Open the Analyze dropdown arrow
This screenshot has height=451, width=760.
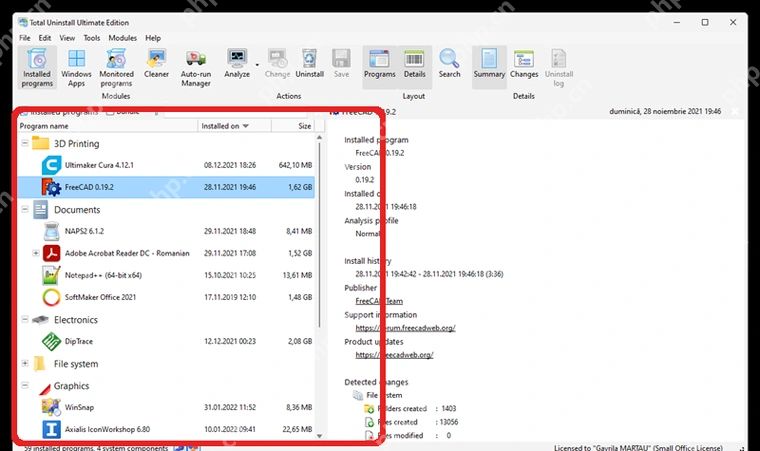coord(257,64)
